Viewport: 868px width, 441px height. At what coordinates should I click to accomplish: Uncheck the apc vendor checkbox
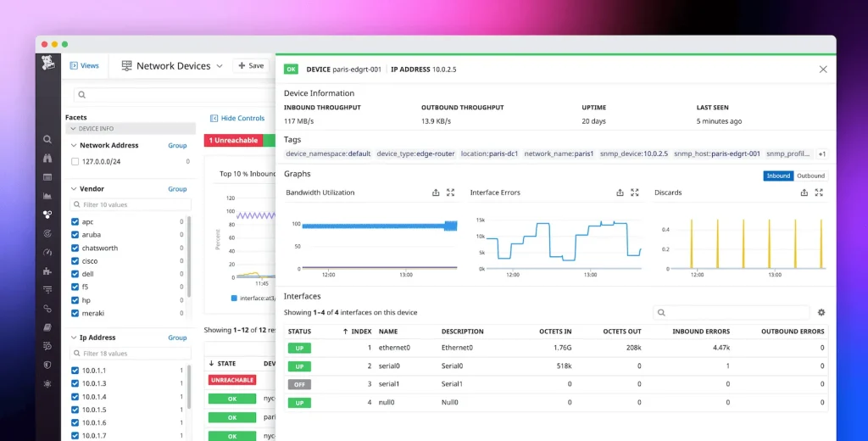[75, 221]
